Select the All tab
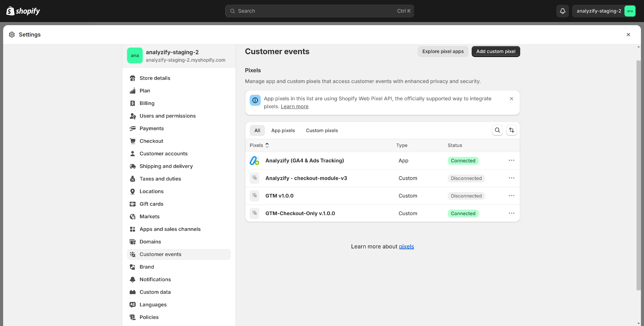644x326 pixels. pos(257,131)
